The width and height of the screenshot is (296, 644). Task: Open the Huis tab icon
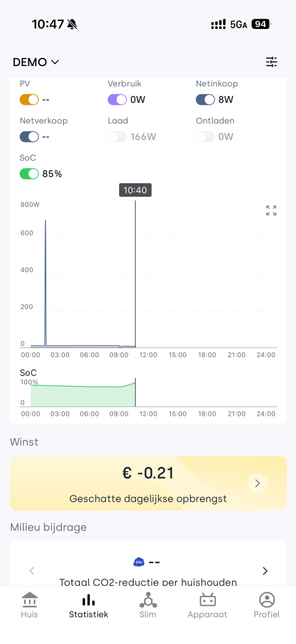click(x=29, y=600)
